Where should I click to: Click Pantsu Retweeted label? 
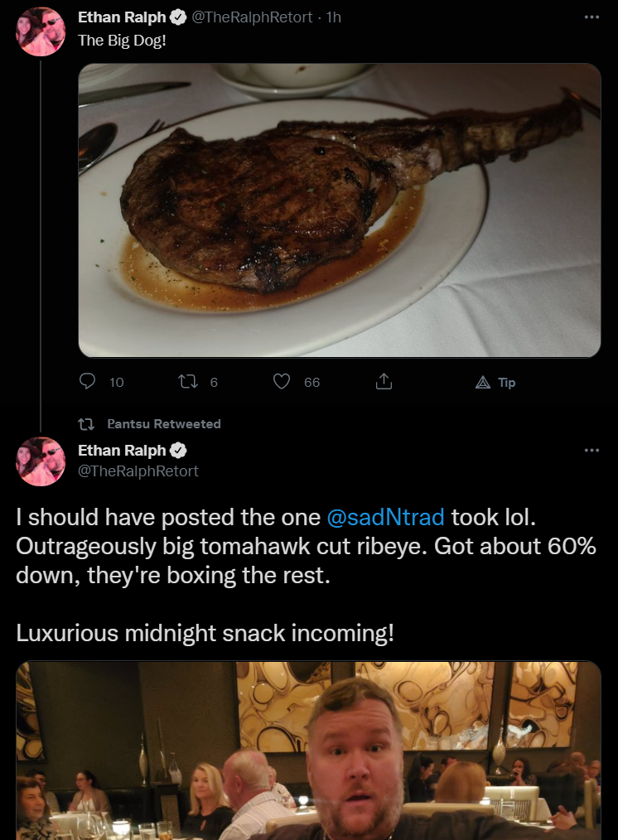click(164, 424)
